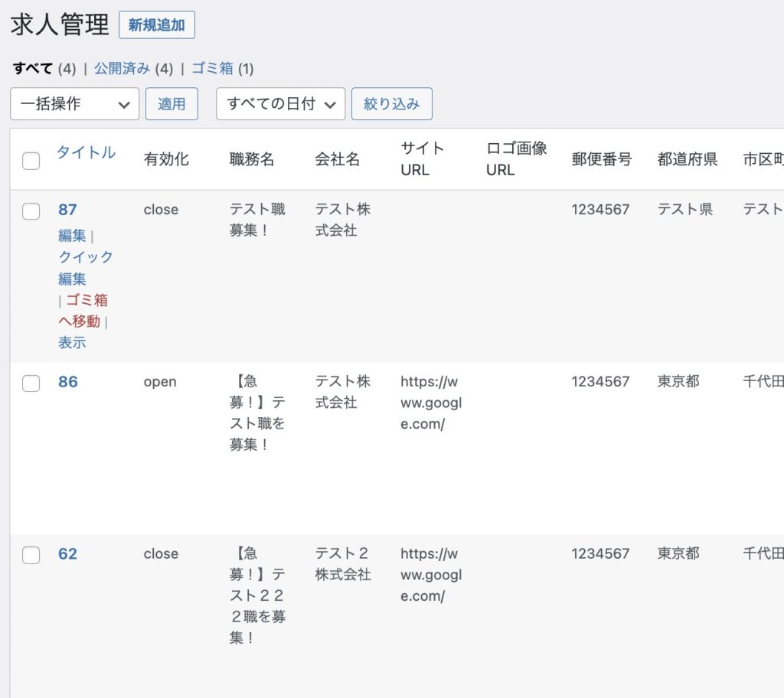This screenshot has height=698, width=784.
Task: Sort the list by タイトル column
Action: pyautogui.click(x=86, y=152)
